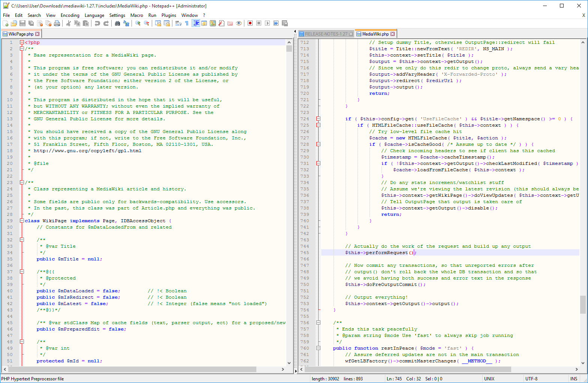Click the Zoom In magnifier icon
Image resolution: width=588 pixels, height=383 pixels.
point(138,23)
